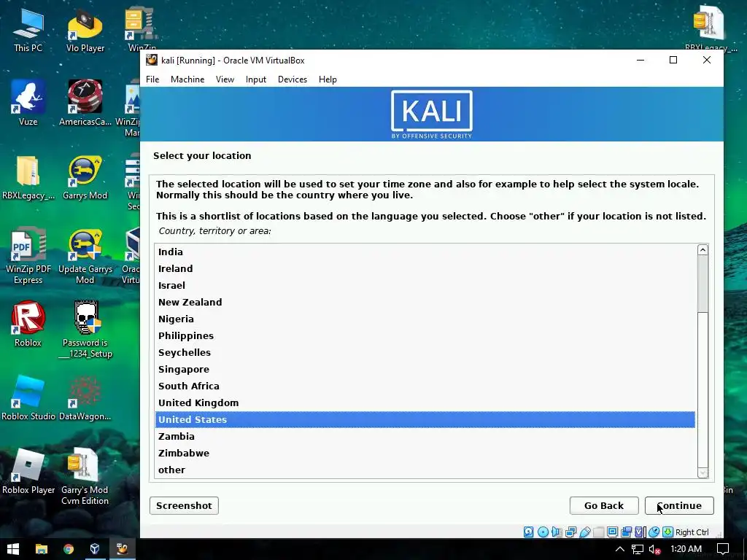Click the greyed shared folders indicator icon
This screenshot has width=747, height=560.
[x=598, y=532]
